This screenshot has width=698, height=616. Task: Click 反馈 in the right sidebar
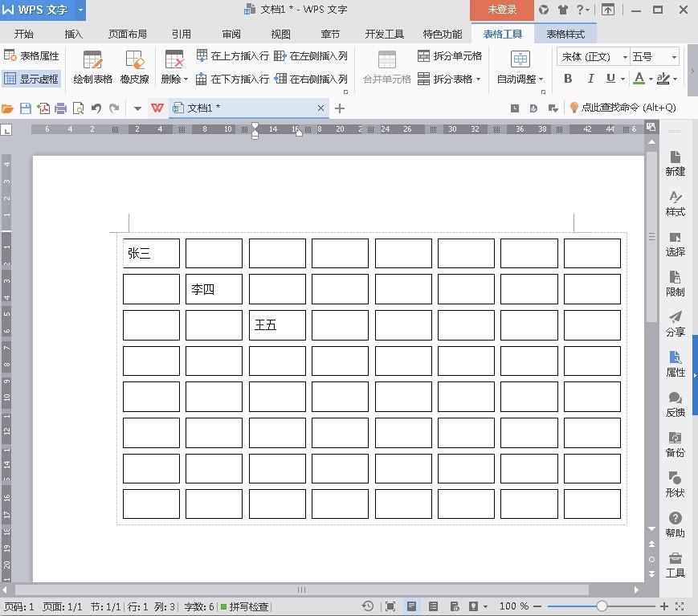(x=675, y=405)
